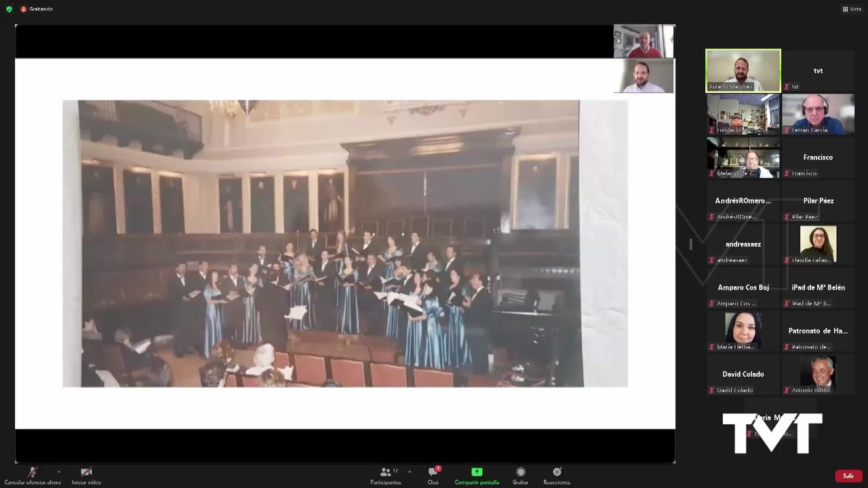Click the muted mic icon on AndrésROme... tile
The image size is (868, 488).
pos(712,217)
